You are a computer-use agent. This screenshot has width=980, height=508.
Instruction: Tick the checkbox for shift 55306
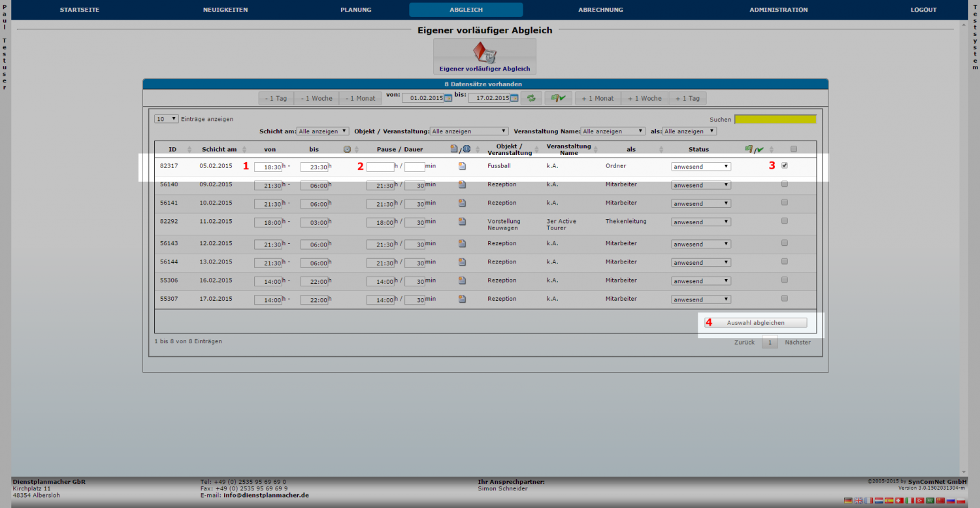[x=785, y=279]
